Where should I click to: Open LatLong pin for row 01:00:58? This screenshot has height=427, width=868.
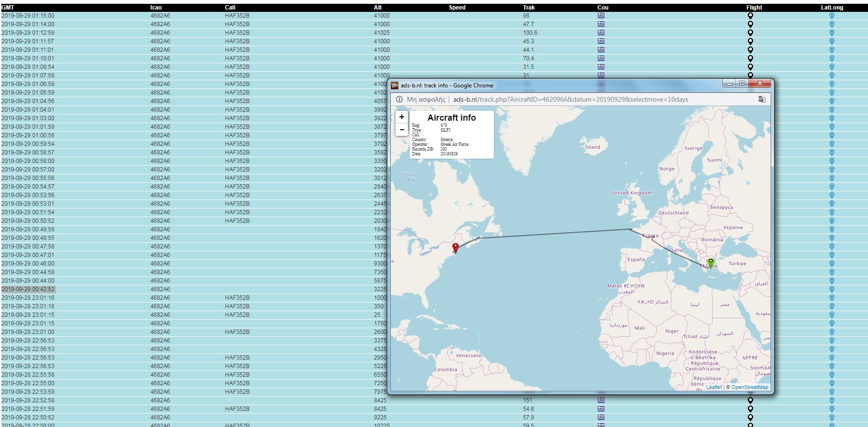(x=832, y=135)
